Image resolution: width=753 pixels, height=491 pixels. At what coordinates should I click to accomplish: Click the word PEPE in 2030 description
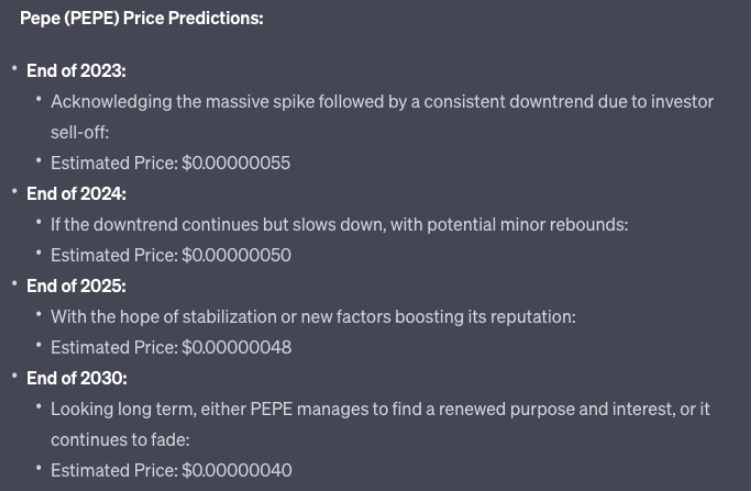[271, 409]
